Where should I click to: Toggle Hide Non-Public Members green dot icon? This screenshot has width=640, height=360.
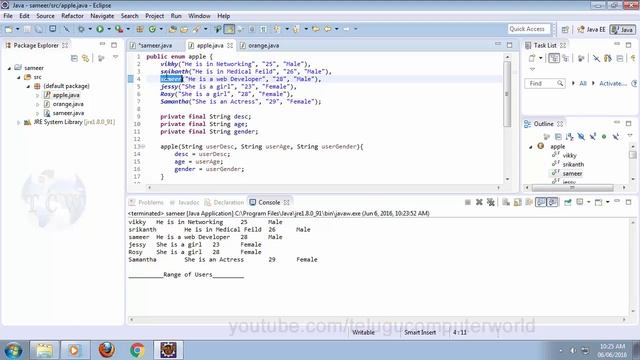(604, 136)
